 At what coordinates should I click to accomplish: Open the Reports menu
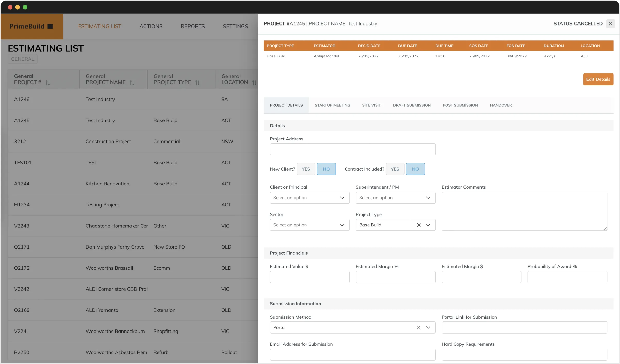[x=192, y=26]
